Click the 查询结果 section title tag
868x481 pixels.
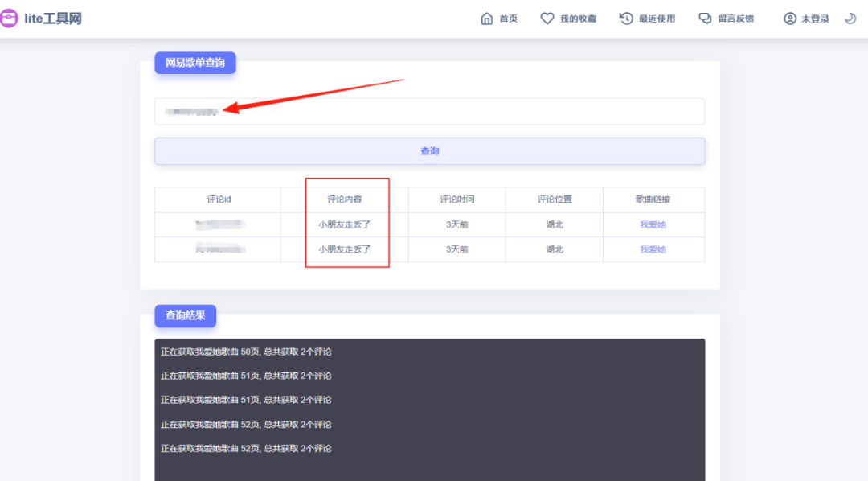point(185,315)
